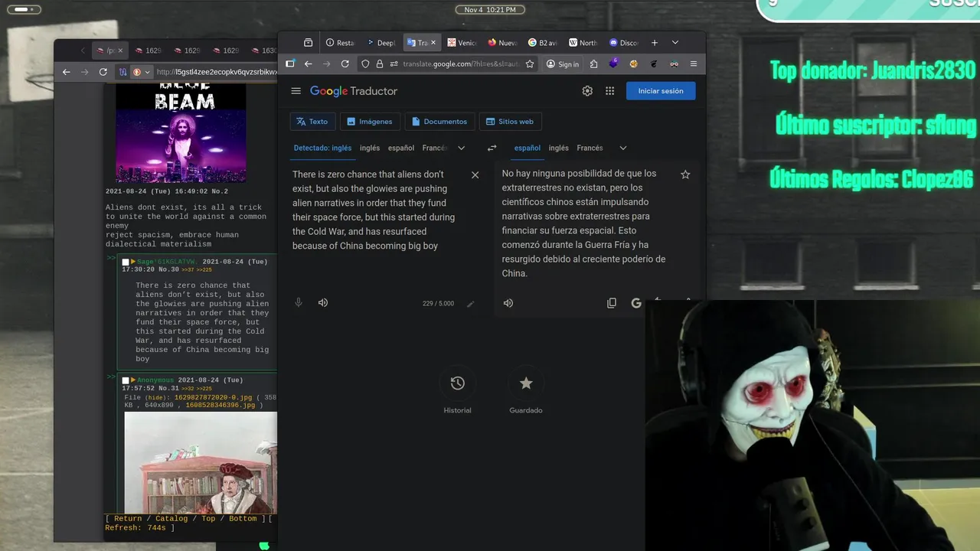Listen to the source English text

pos(323,302)
